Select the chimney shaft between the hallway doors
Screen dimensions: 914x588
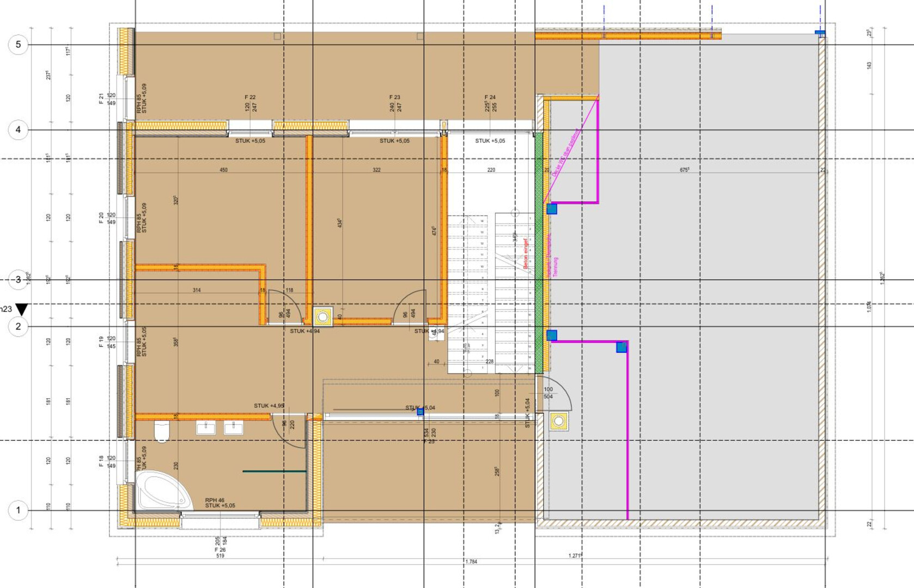(x=323, y=316)
